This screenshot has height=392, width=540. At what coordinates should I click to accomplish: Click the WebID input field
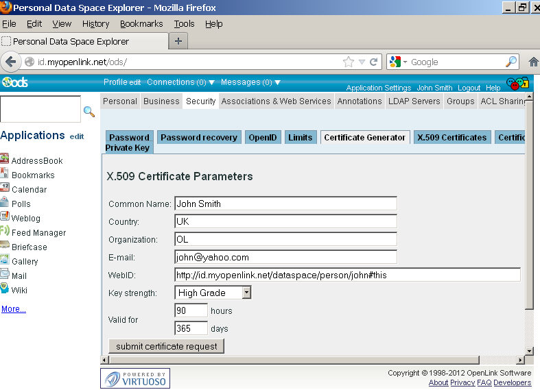coord(347,275)
